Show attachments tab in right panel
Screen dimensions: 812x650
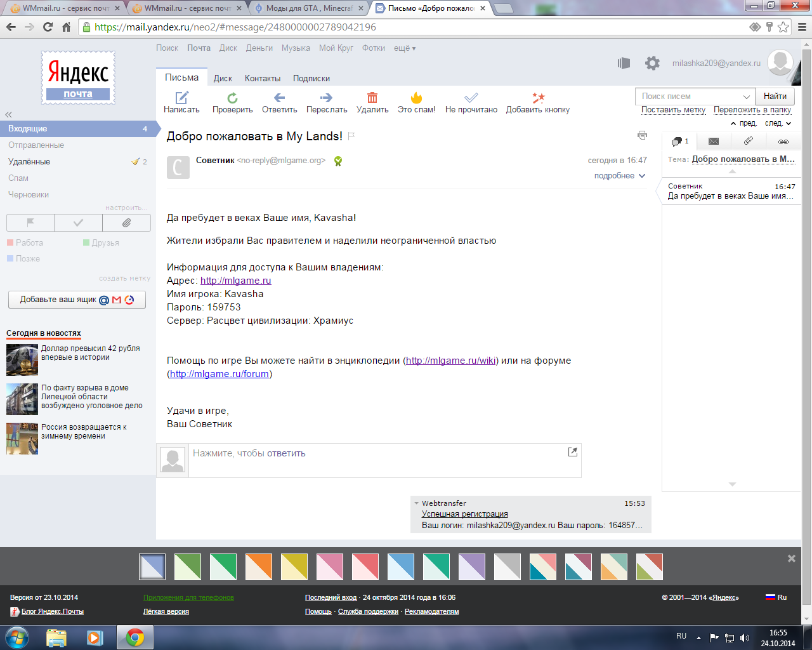pyautogui.click(x=749, y=141)
